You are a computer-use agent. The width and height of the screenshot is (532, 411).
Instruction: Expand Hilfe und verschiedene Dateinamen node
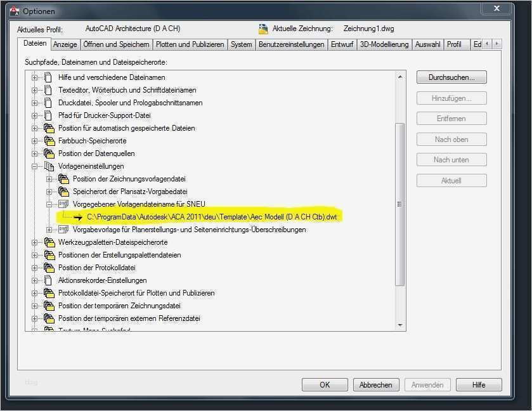pos(34,77)
